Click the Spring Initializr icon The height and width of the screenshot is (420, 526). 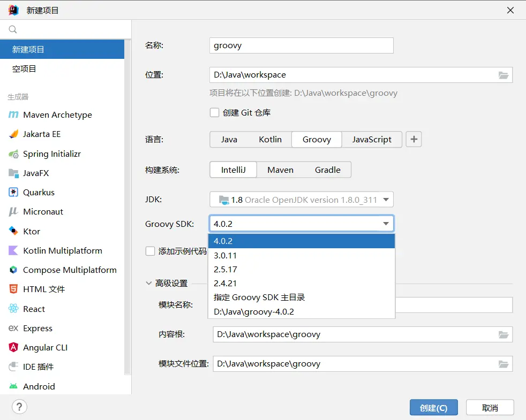[13, 154]
